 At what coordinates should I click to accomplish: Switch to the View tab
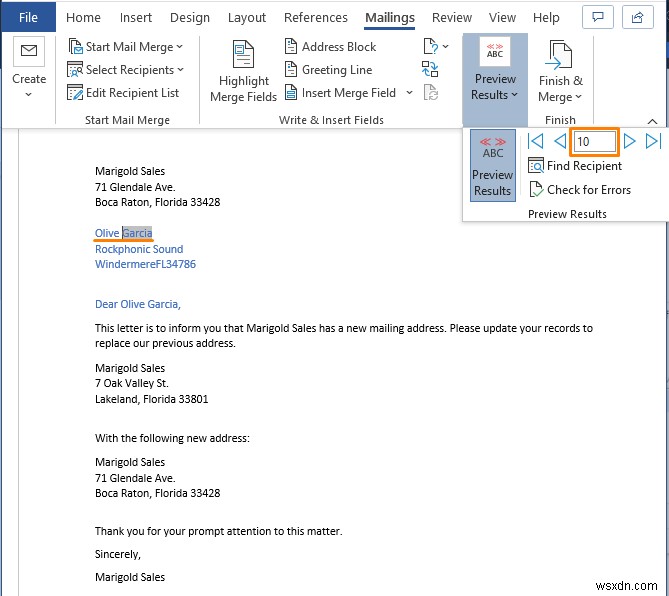[502, 17]
